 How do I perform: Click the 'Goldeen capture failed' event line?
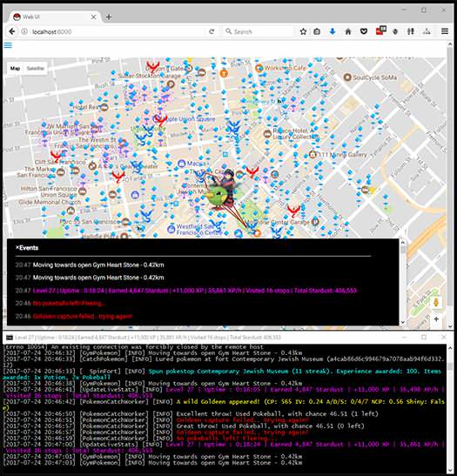pyautogui.click(x=83, y=316)
